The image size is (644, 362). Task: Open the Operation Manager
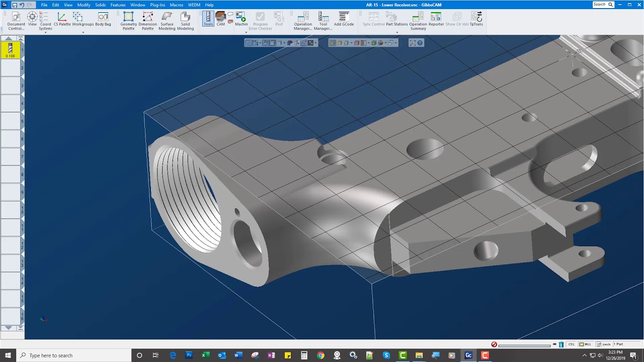(x=303, y=21)
